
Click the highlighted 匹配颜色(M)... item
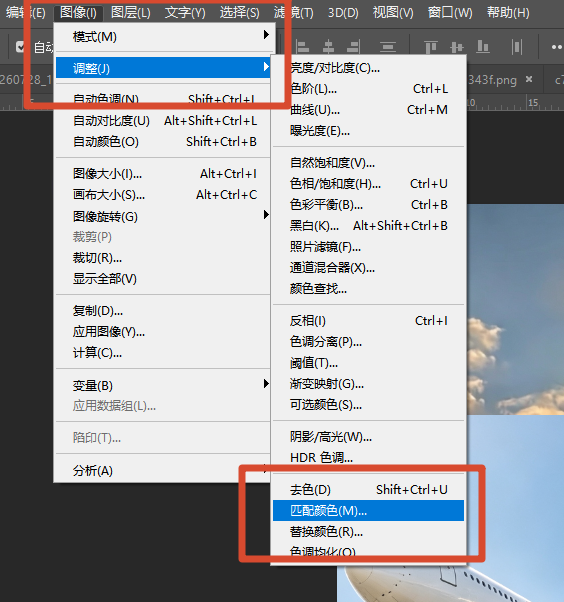point(368,511)
